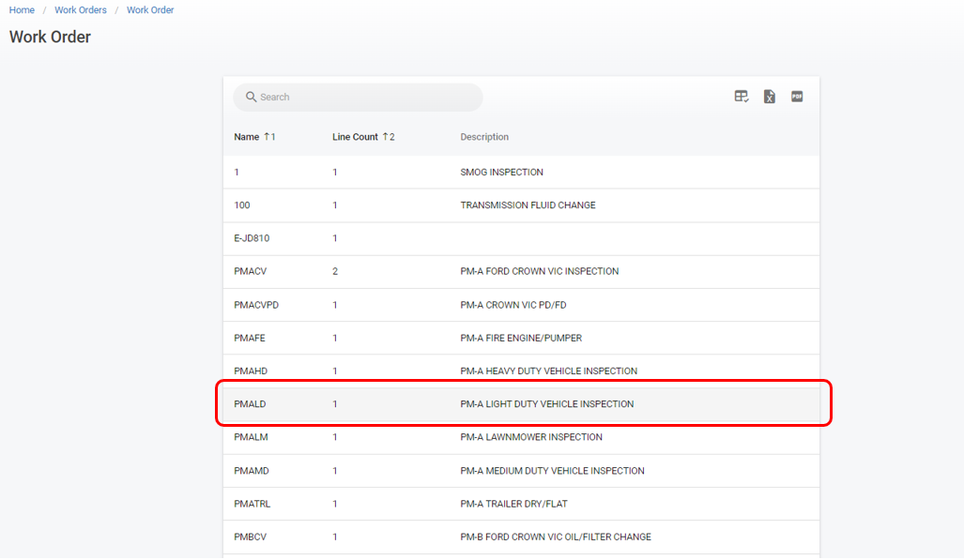Navigate to Home via the breadcrumb
Image resolution: width=964 pixels, height=560 pixels.
click(x=21, y=9)
